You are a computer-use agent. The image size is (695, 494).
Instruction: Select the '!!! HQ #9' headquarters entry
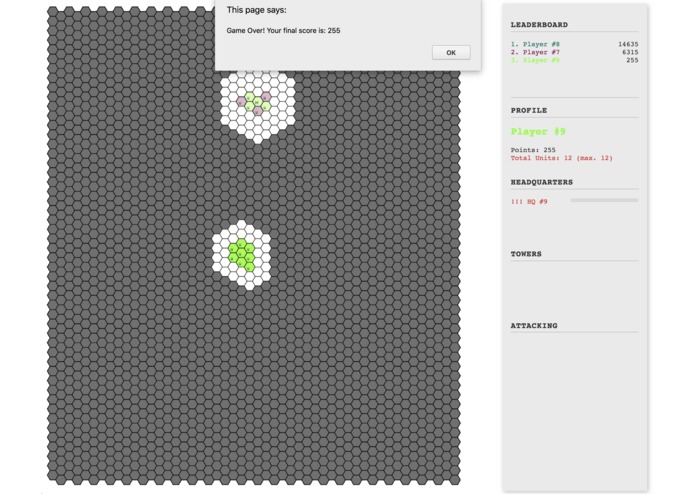(x=529, y=202)
